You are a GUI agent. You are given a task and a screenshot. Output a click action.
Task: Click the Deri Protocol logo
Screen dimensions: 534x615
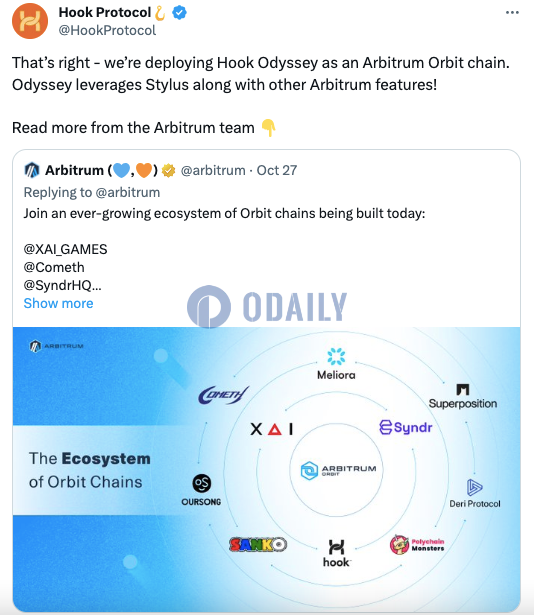475,493
